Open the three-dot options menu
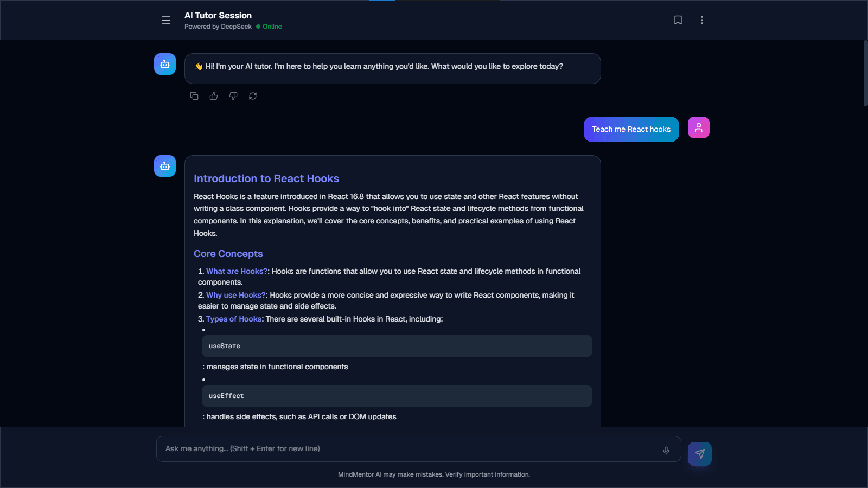868x488 pixels. [x=701, y=20]
